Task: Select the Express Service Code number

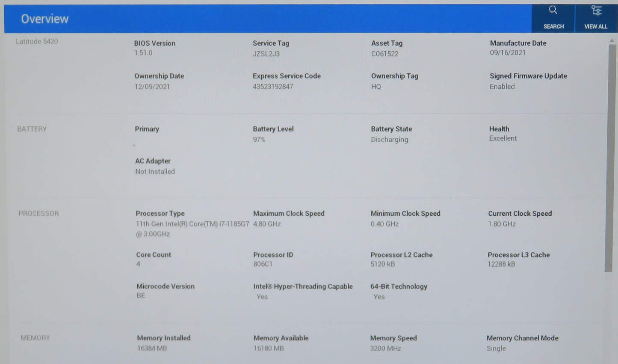Action: (x=273, y=87)
